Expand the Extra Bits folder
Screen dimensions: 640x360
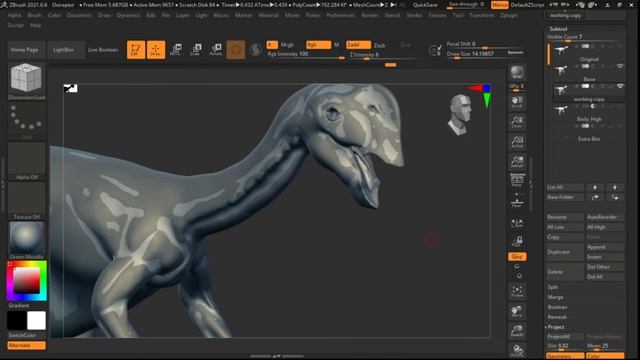[x=589, y=139]
